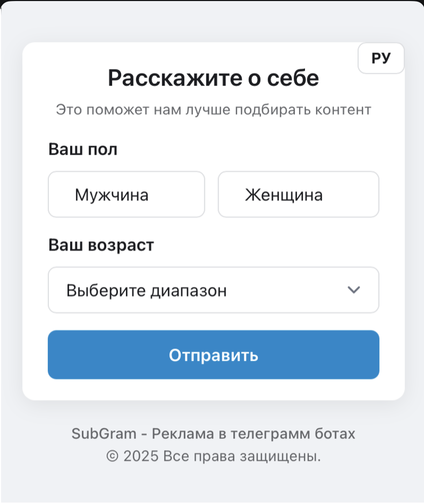Tap the Мужчина text label

(x=111, y=195)
